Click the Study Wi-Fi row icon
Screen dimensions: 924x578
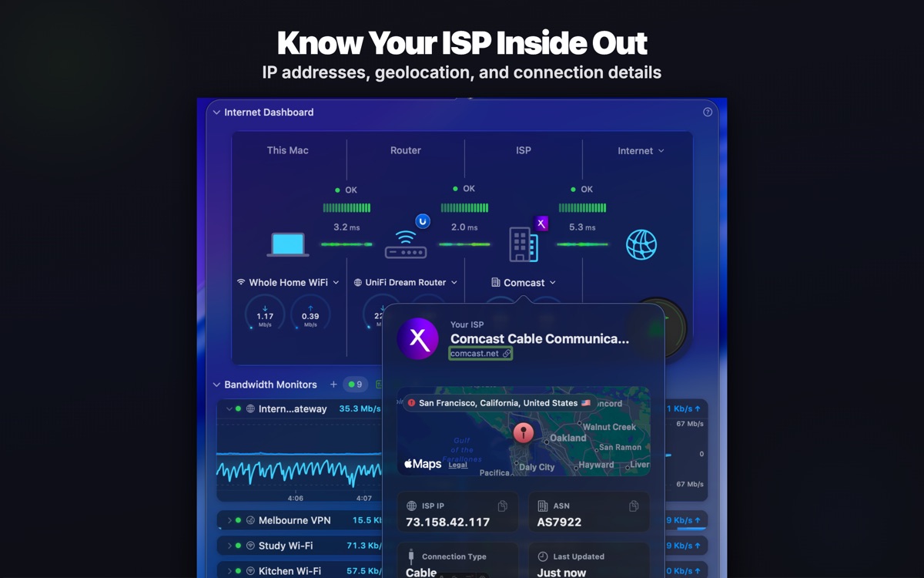click(250, 546)
